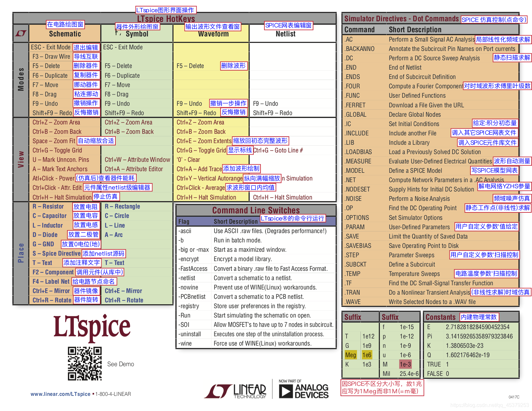The width and height of the screenshot is (532, 411).
Task: Click the 'Q' constant value 1.602176462e-19
Action: click(468, 355)
